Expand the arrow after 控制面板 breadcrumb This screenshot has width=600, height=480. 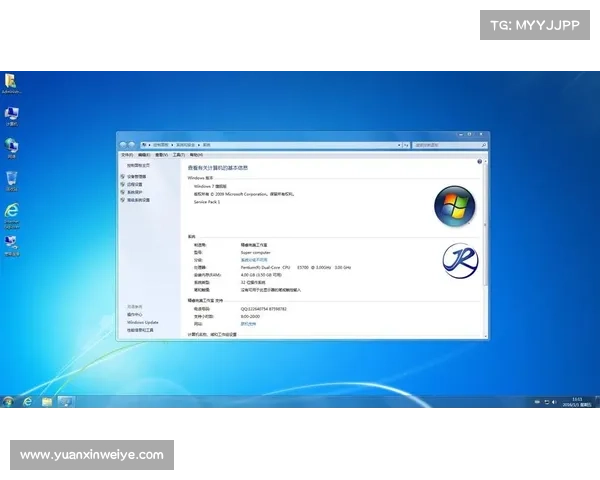(172, 145)
